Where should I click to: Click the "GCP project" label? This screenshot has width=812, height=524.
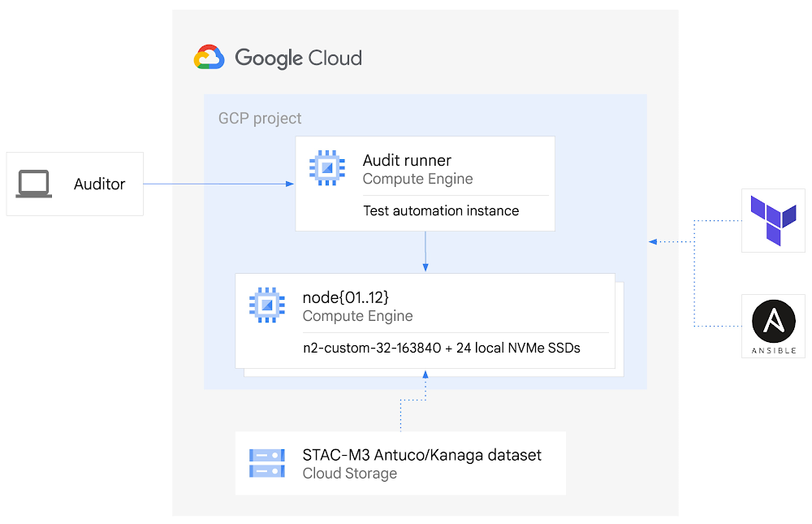pyautogui.click(x=260, y=119)
